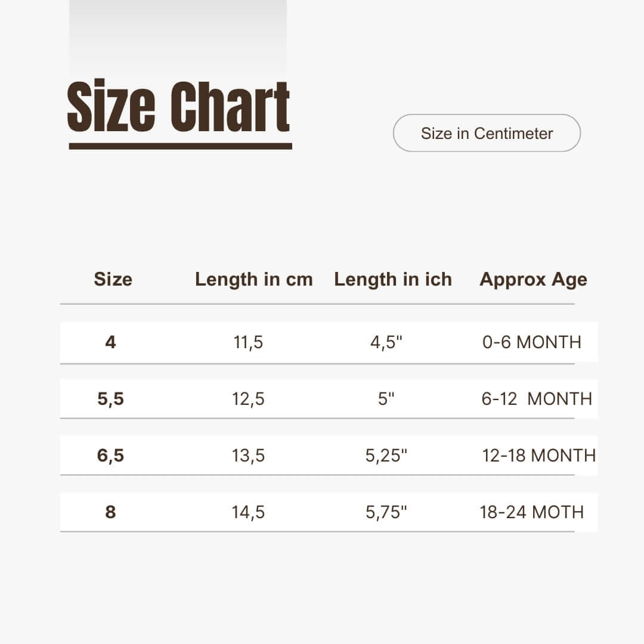Choose size 6,5 row label
Viewport: 644px width, 644px height.
click(x=110, y=456)
